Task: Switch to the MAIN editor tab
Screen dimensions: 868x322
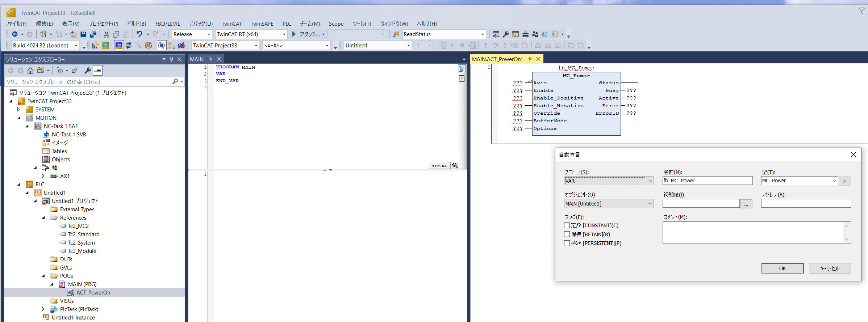Action: (197, 59)
